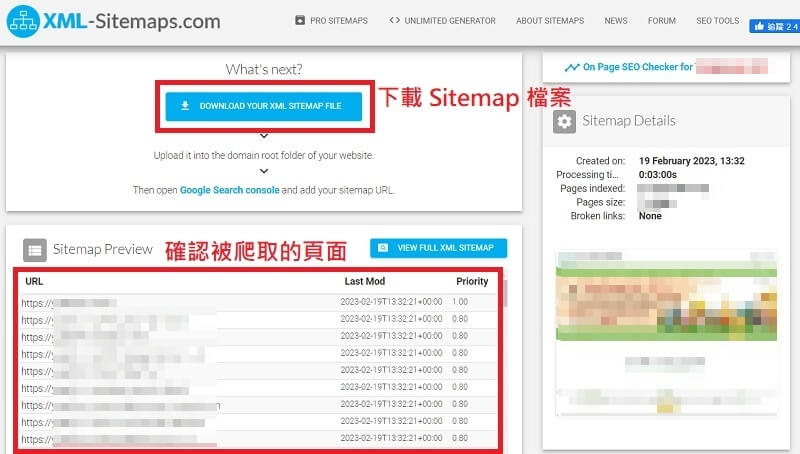800x454 pixels.
Task: Click the download arrow icon on blue button
Action: pos(185,106)
